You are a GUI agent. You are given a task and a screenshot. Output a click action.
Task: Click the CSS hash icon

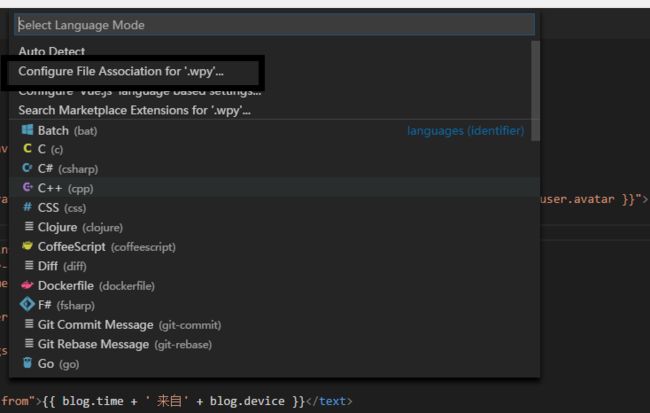(x=27, y=207)
